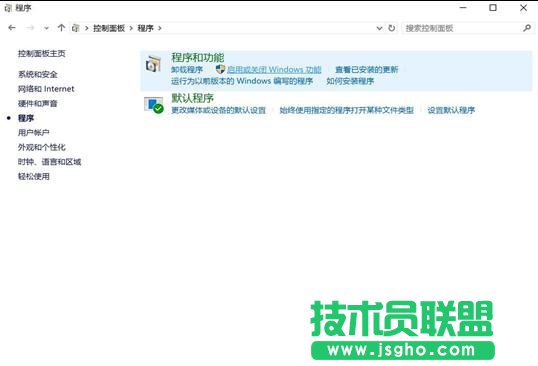Image resolution: width=538 pixels, height=366 pixels.
Task: Open the 默认程序 heading
Action: 192,98
